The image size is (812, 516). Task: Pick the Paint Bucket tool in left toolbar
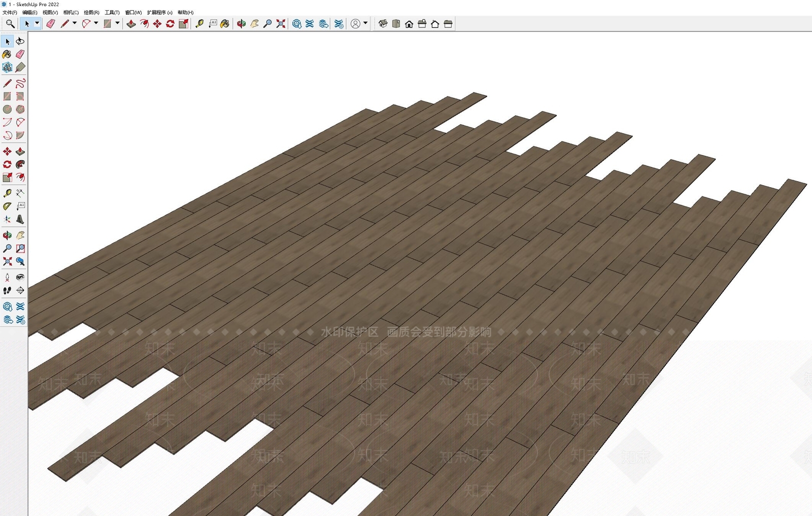7,54
